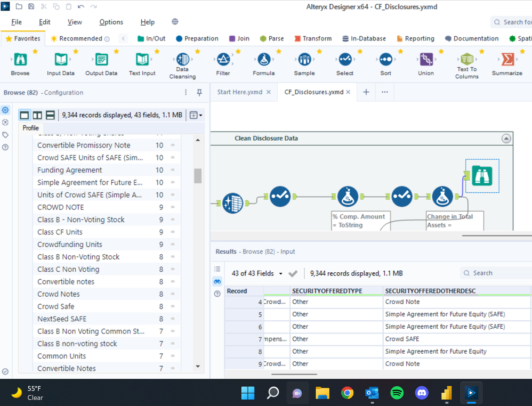Toggle the horizontal split view layout

[x=50, y=115]
